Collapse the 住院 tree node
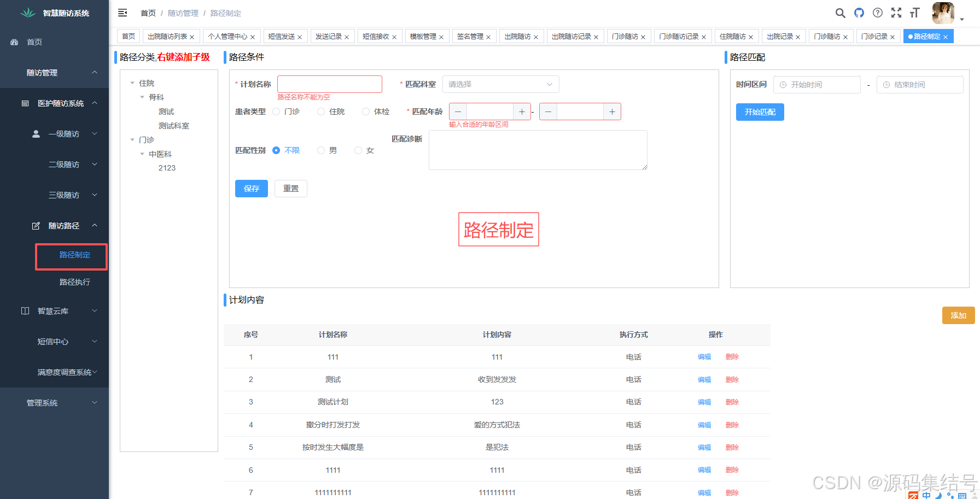The width and height of the screenshot is (980, 499). pyautogui.click(x=132, y=83)
